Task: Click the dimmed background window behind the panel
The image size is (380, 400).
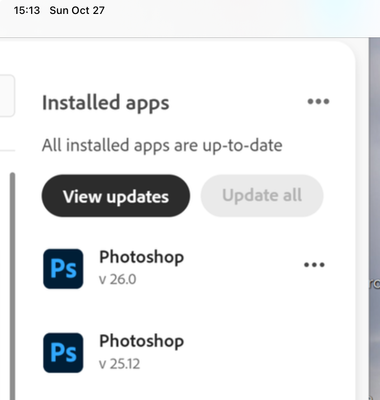Action: coord(374,219)
